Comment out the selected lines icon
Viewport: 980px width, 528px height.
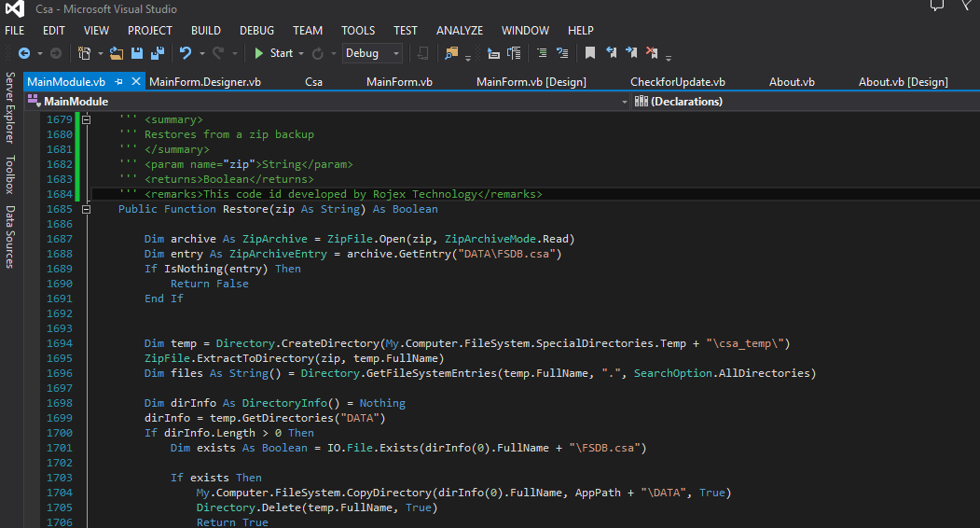pyautogui.click(x=542, y=54)
